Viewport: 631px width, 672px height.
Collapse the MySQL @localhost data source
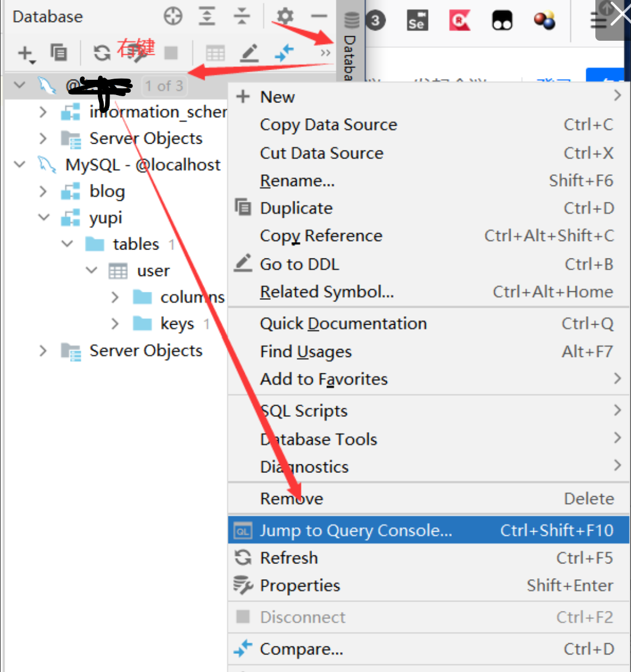click(20, 165)
